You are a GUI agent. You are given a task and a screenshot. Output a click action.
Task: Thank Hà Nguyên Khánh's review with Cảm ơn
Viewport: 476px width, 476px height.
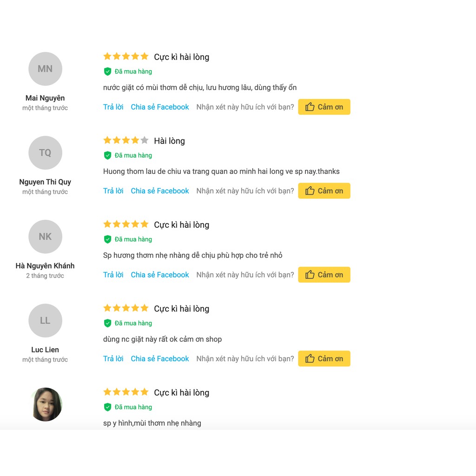(x=324, y=275)
